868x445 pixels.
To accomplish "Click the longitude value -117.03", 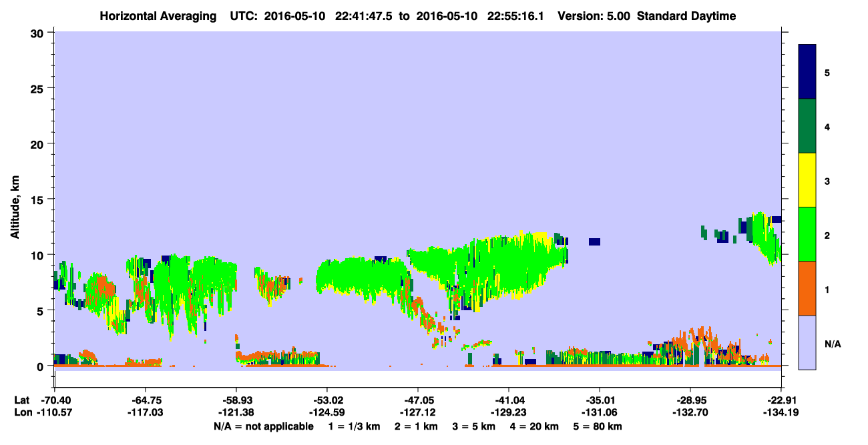I will [146, 413].
